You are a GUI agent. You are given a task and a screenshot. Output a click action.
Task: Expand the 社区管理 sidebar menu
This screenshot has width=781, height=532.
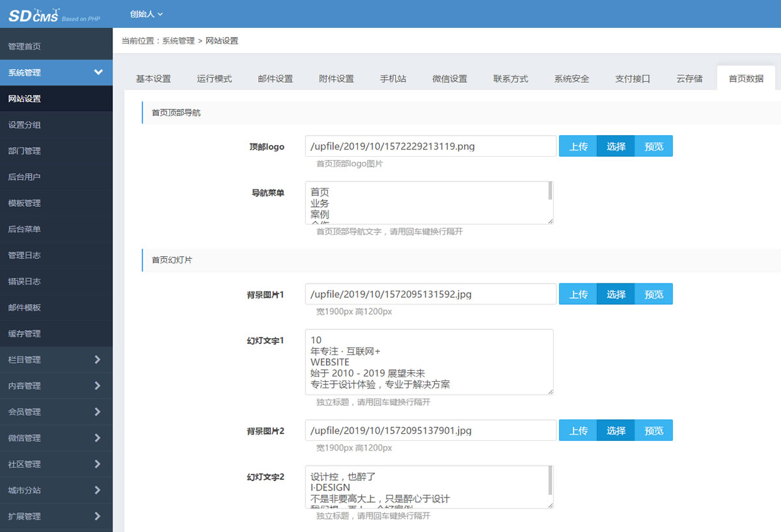click(56, 464)
